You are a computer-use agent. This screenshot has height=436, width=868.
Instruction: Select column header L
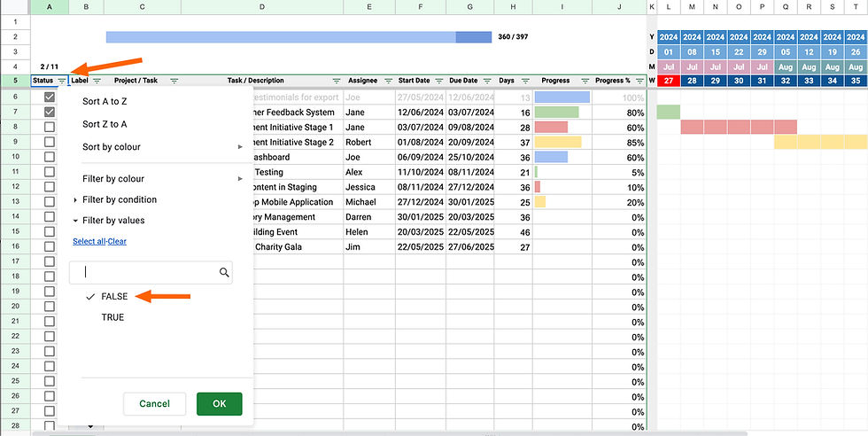(x=668, y=7)
